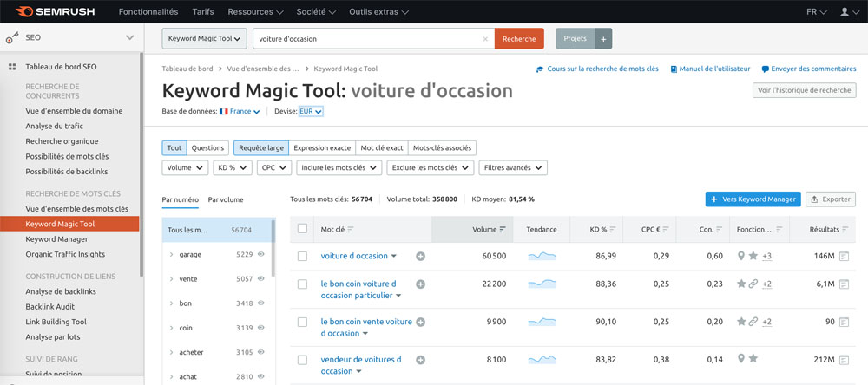Viewport: 868px width, 385px height.
Task: Toggle eye icon for coin group
Action: pos(260,328)
